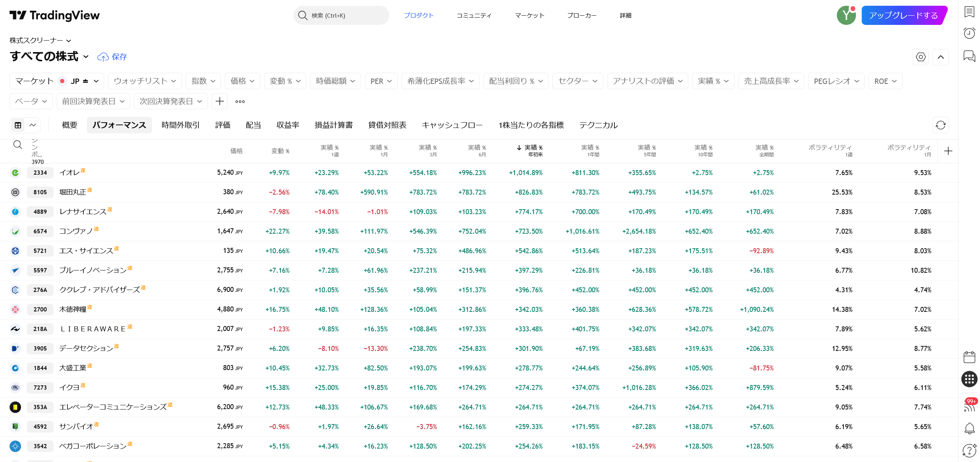The width and height of the screenshot is (980, 462).
Task: Open ticker 4889 レナサイエンス
Action: (40, 212)
